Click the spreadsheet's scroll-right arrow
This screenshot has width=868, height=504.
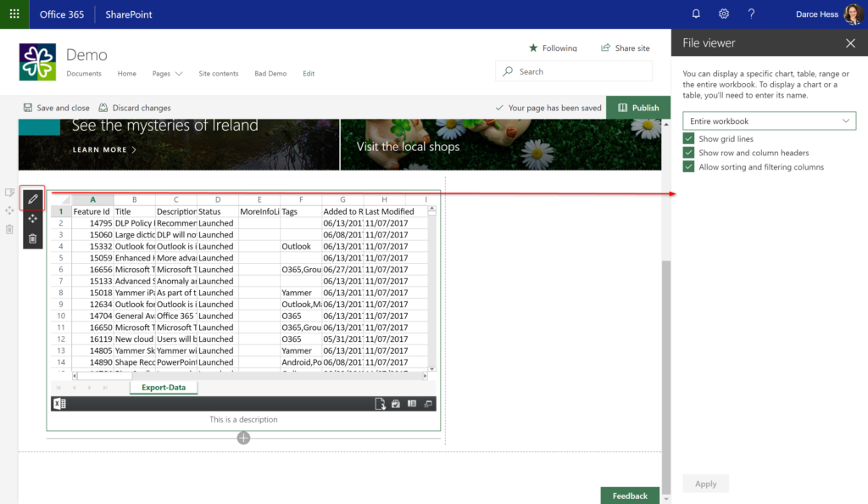425,376
